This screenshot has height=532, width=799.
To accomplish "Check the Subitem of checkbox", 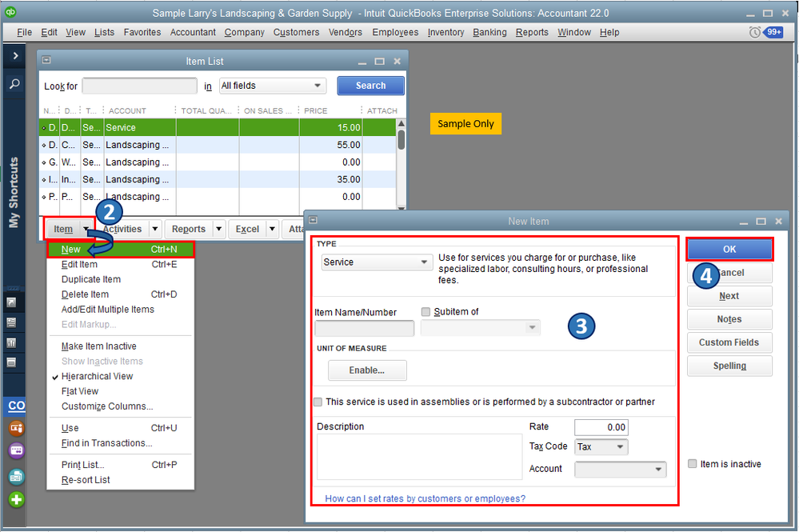I will click(426, 311).
